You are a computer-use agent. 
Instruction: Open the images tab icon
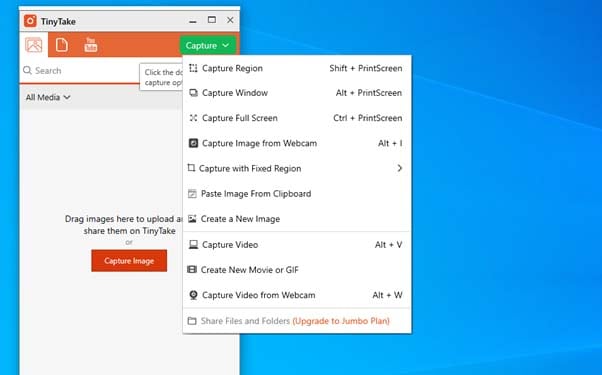tap(34, 45)
